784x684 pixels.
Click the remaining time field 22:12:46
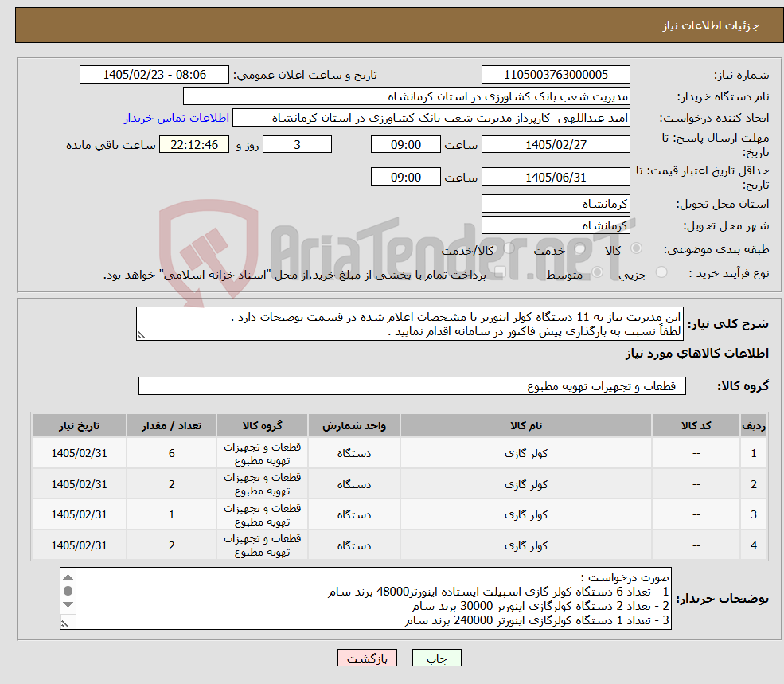click(194, 145)
